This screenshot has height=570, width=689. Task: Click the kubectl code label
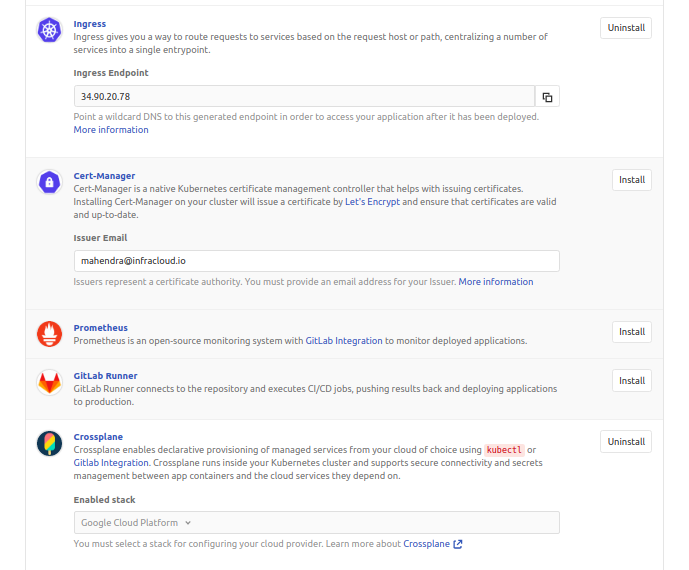tap(504, 450)
